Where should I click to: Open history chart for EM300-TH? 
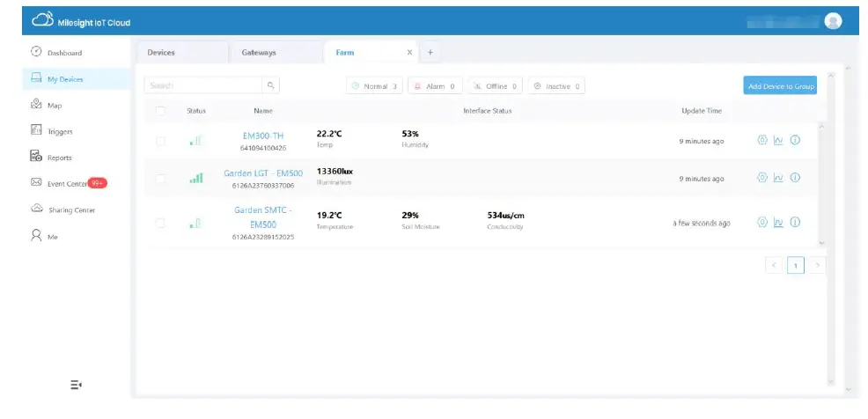[x=778, y=141]
